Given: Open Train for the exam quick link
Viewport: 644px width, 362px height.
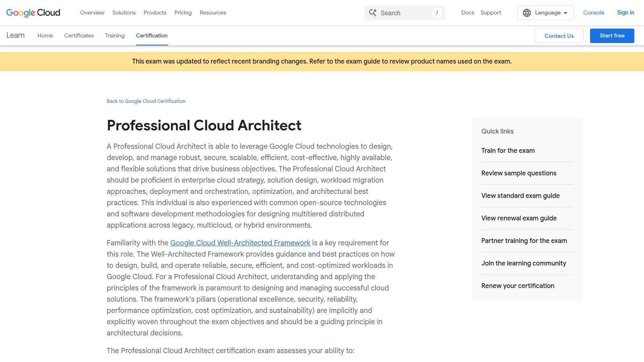Looking at the screenshot, I should (508, 151).
